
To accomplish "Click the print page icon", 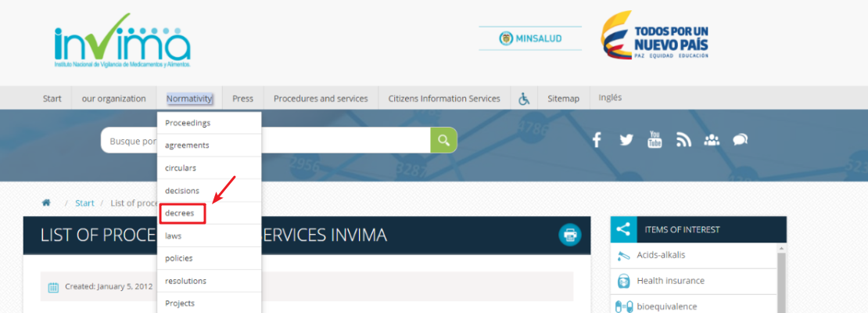I will tap(570, 235).
